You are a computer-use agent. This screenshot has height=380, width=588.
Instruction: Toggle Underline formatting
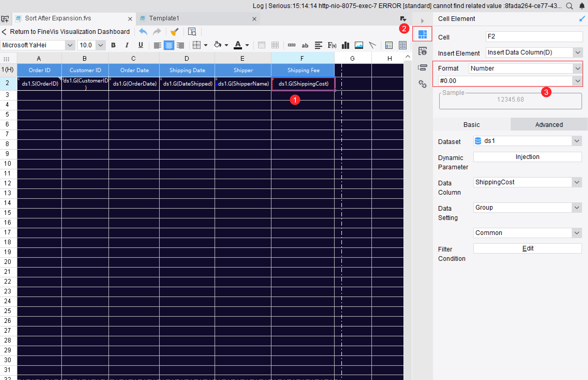[x=141, y=45]
